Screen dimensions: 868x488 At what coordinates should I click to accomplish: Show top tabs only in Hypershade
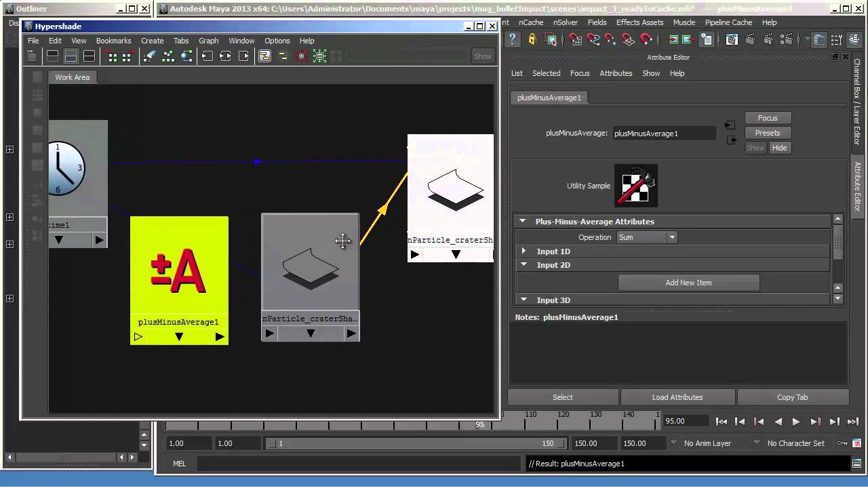click(52, 56)
